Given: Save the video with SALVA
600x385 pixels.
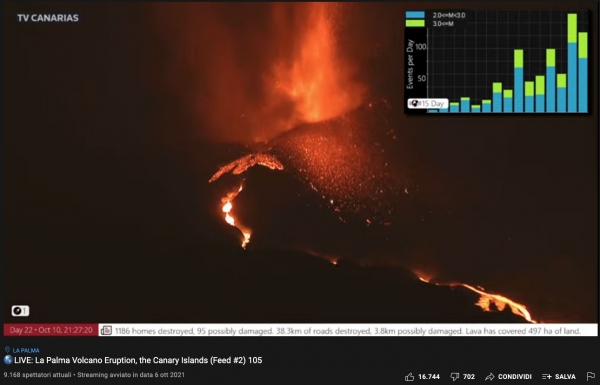Looking at the screenshot, I should pyautogui.click(x=559, y=377).
